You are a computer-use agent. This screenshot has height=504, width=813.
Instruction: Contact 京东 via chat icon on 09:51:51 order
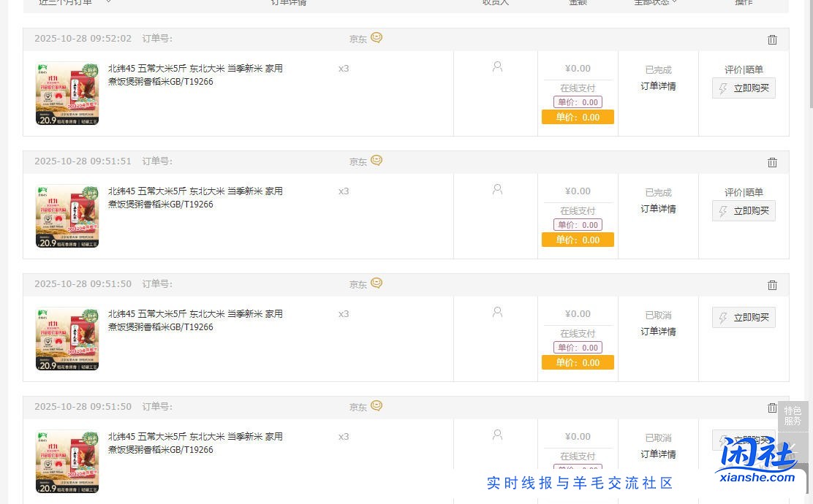(x=377, y=161)
